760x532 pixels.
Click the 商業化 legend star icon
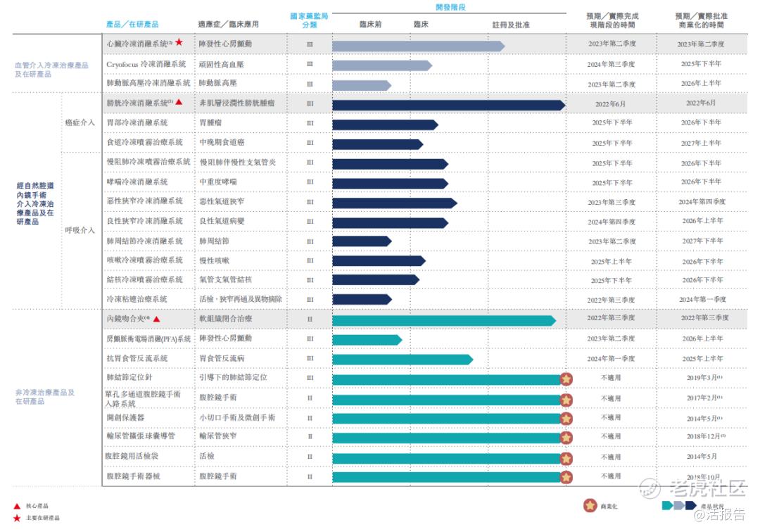click(x=590, y=506)
